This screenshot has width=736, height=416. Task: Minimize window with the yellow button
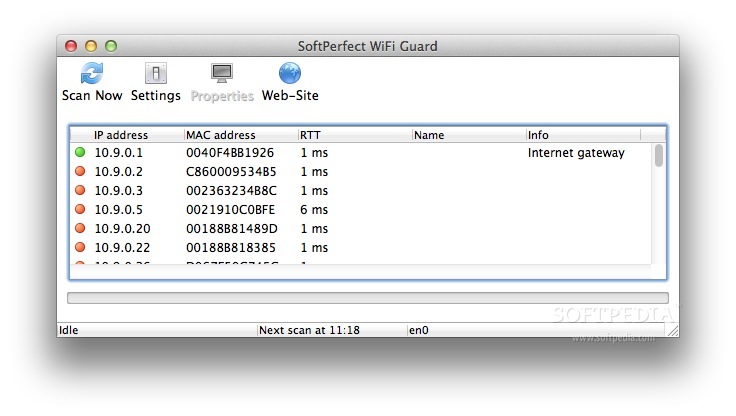click(x=91, y=46)
